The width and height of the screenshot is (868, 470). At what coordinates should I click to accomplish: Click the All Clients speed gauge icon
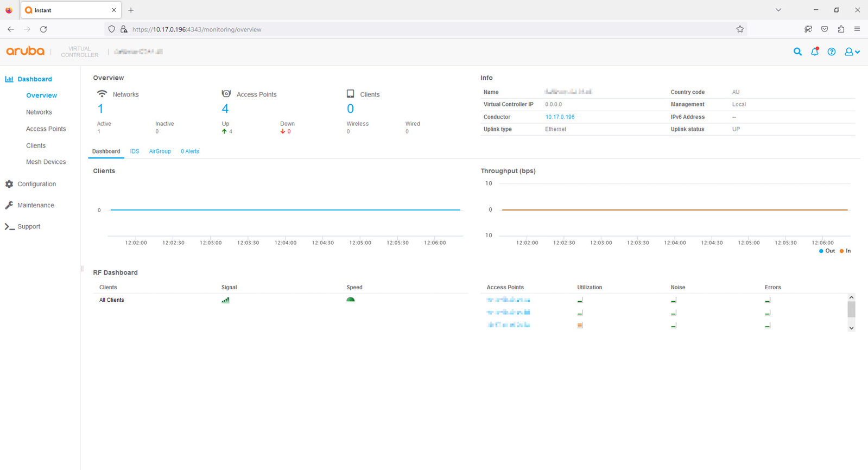[351, 299]
